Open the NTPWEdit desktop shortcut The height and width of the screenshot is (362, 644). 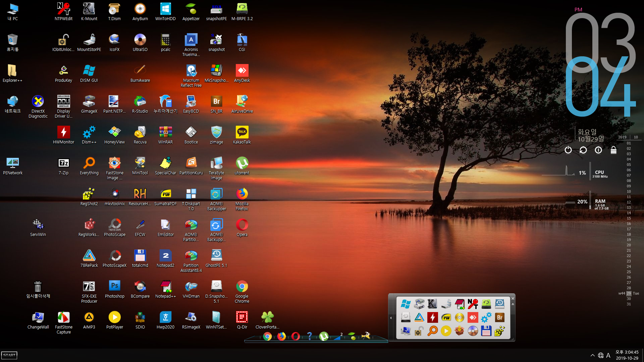(63, 12)
